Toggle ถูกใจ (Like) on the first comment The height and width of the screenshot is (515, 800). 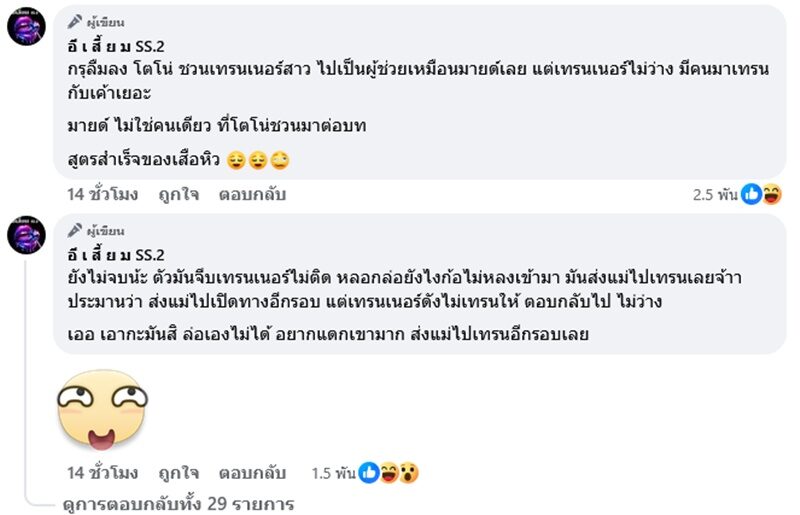tap(179, 195)
